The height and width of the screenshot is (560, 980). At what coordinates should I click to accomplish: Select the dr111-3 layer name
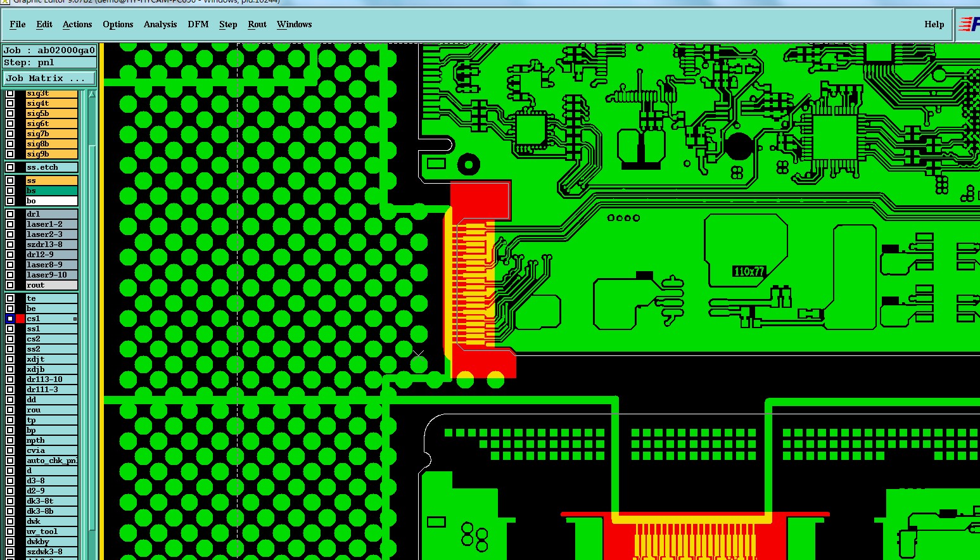pos(51,390)
